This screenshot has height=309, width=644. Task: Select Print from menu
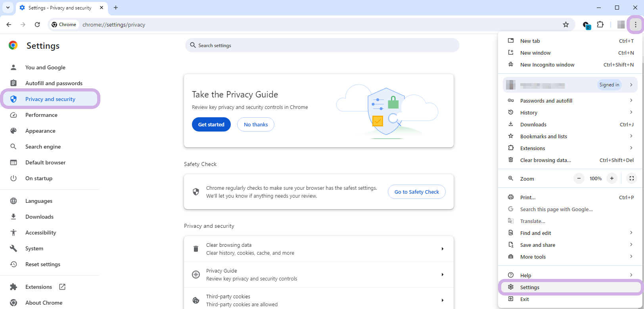pos(570,197)
